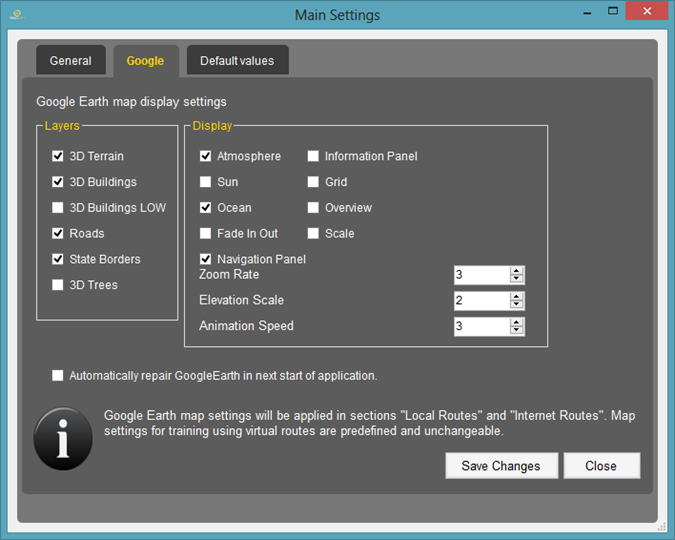The width and height of the screenshot is (675, 540).
Task: Increase Zoom Rate with up arrow
Action: (x=517, y=271)
